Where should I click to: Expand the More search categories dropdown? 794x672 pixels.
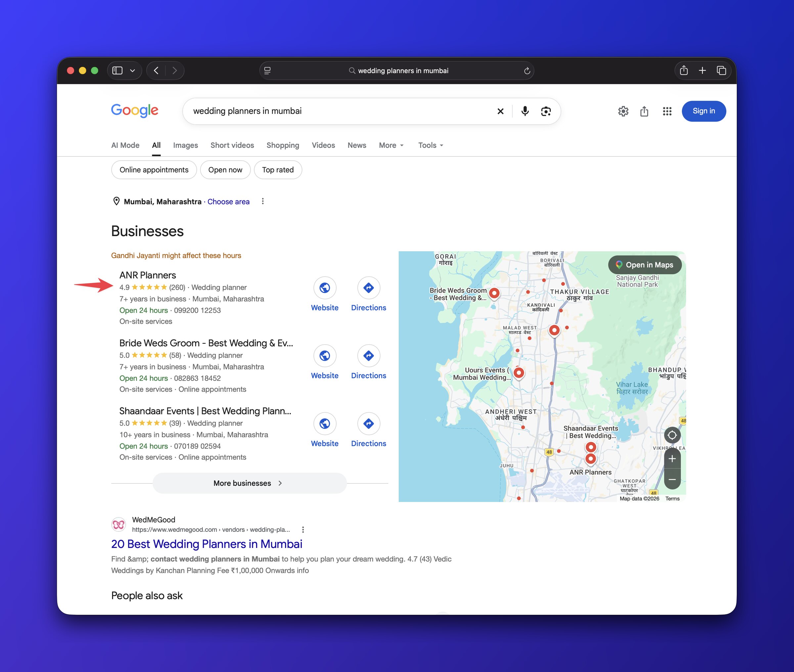tap(391, 145)
